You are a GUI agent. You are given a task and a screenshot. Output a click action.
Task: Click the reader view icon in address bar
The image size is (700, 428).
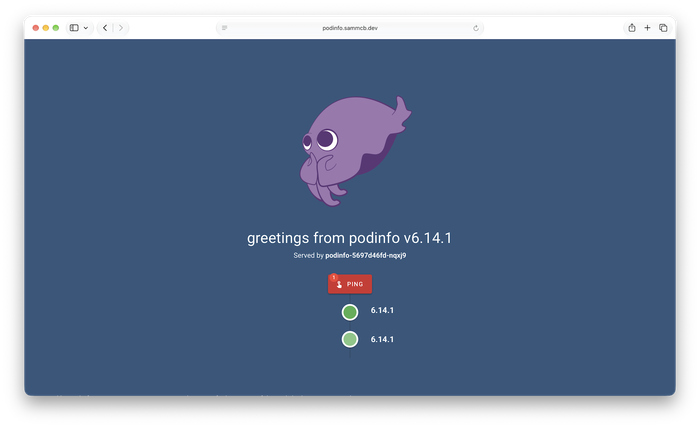tap(225, 28)
